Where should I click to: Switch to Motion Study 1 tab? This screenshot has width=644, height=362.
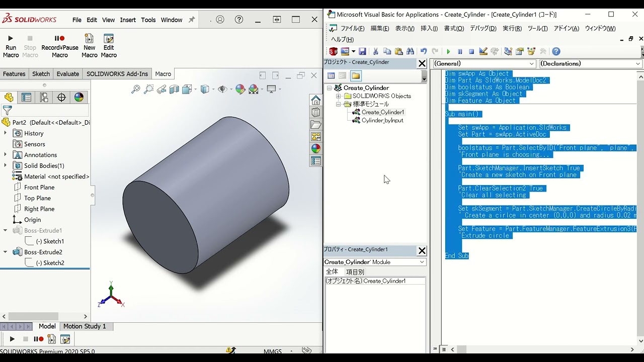[85, 326]
